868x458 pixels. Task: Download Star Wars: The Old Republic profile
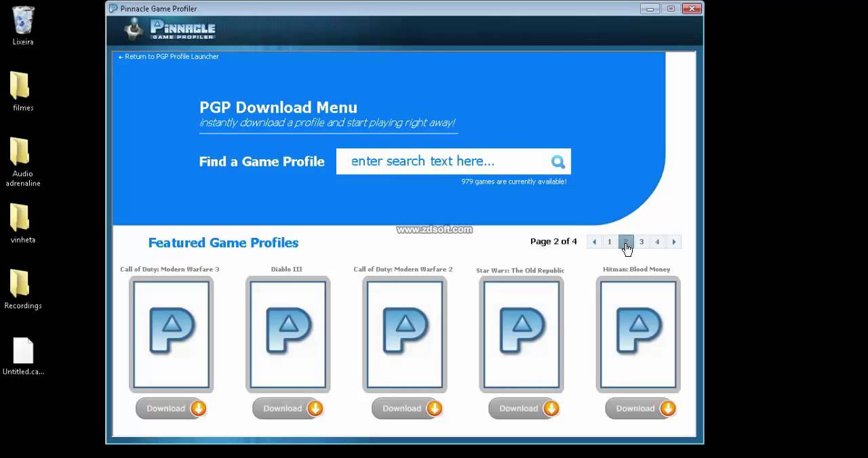pos(524,409)
